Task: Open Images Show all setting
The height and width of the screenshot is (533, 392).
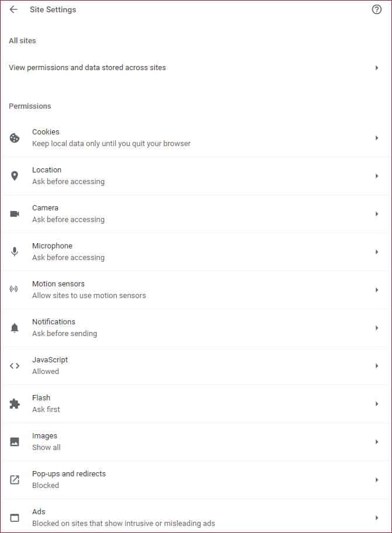Action: [196, 442]
